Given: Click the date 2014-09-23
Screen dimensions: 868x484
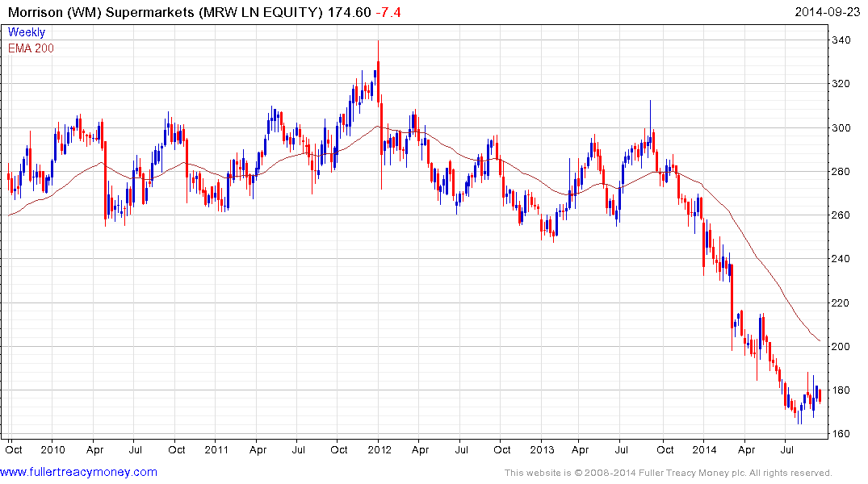Looking at the screenshot, I should pos(827,11).
